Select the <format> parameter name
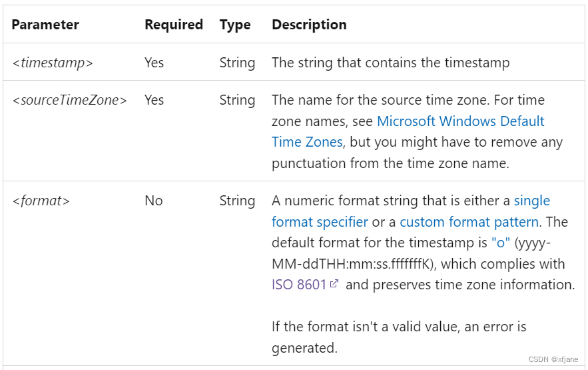Viewport: 588px width, 370px height. [x=41, y=201]
